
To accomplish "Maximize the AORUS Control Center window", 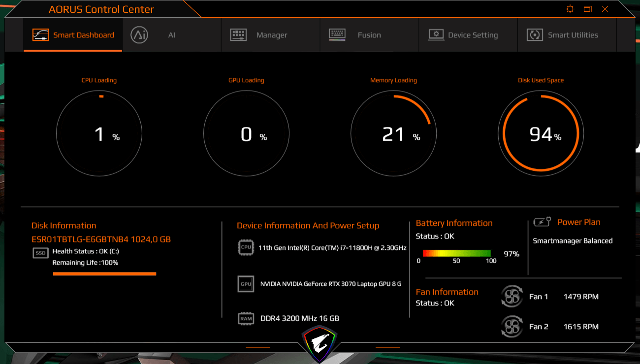I will coord(588,9).
